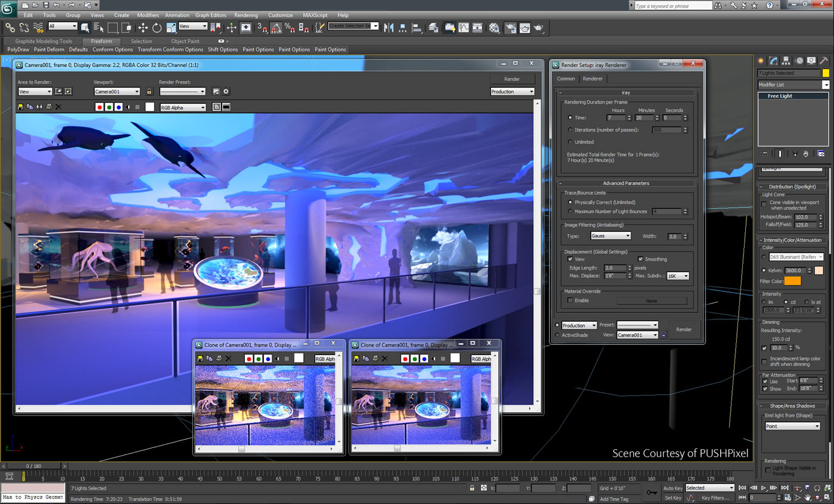Click the Angle Snap toggle icon
The height and width of the screenshot is (504, 834).
pos(276,27)
